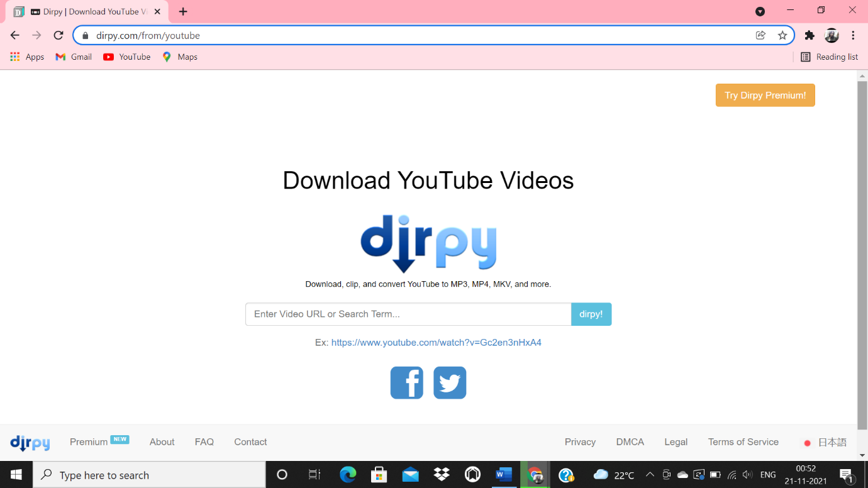Open the Legal footer link
868x488 pixels.
tap(676, 442)
